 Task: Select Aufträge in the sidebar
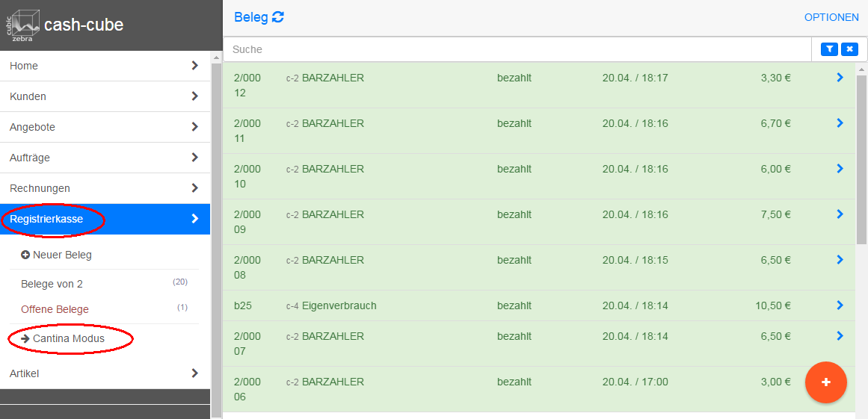[x=30, y=158]
